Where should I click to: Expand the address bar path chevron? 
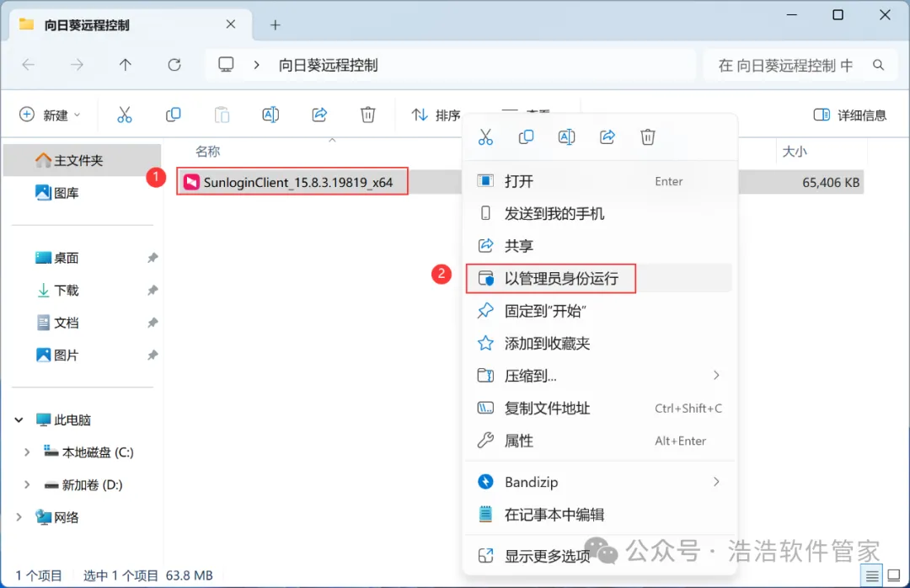256,65
